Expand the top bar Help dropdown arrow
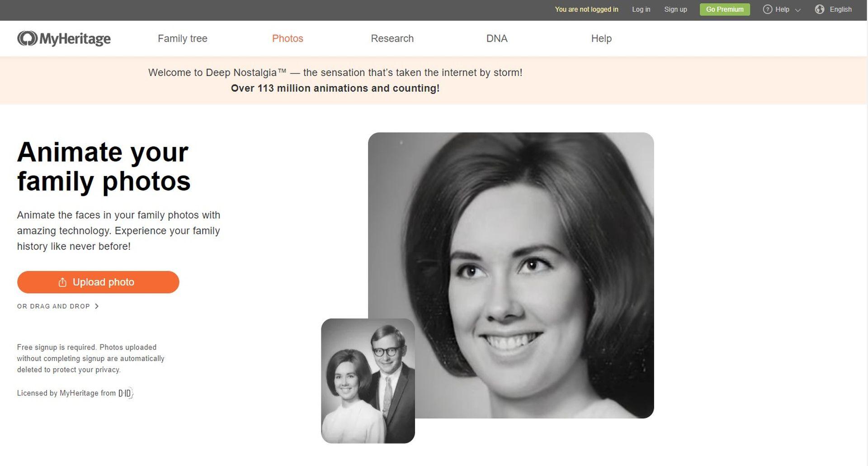The height and width of the screenshot is (466, 868). pos(797,10)
